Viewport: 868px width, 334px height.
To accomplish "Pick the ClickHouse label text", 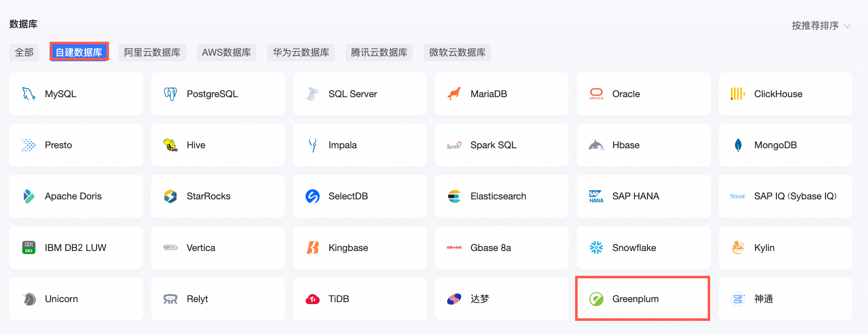I will tap(778, 94).
